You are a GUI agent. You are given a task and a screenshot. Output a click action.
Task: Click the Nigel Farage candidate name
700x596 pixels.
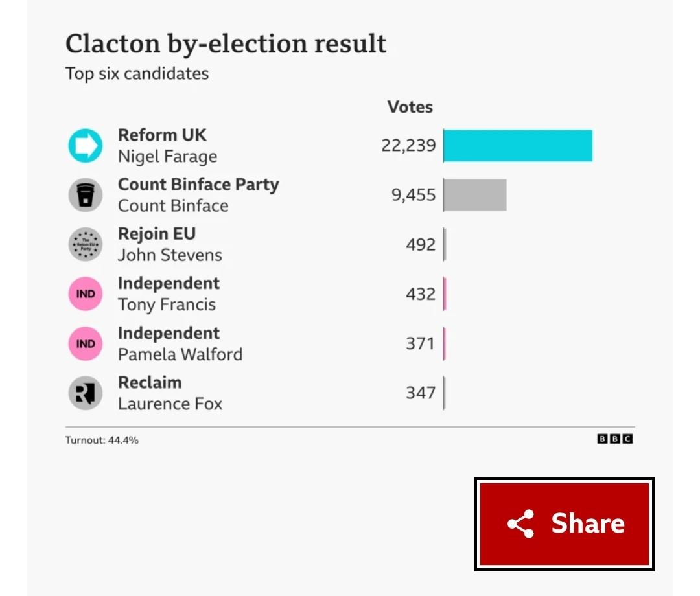pyautogui.click(x=167, y=157)
